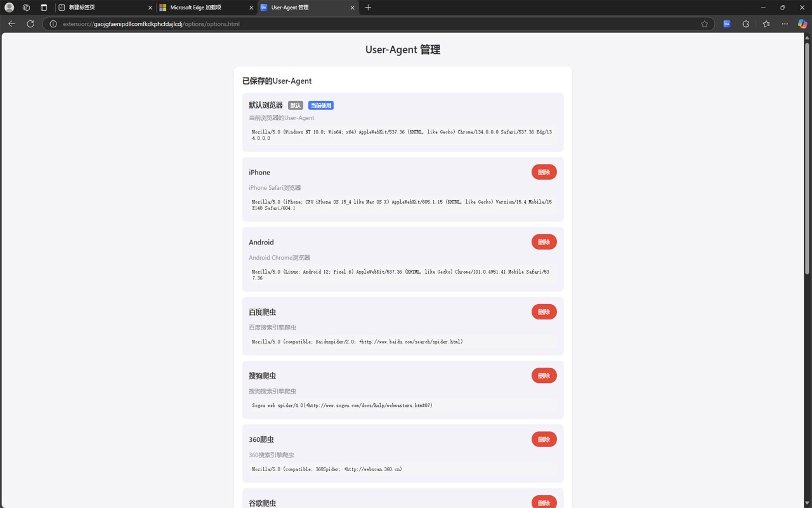Click the iPhone entry title
The image size is (812, 508).
pyautogui.click(x=259, y=172)
